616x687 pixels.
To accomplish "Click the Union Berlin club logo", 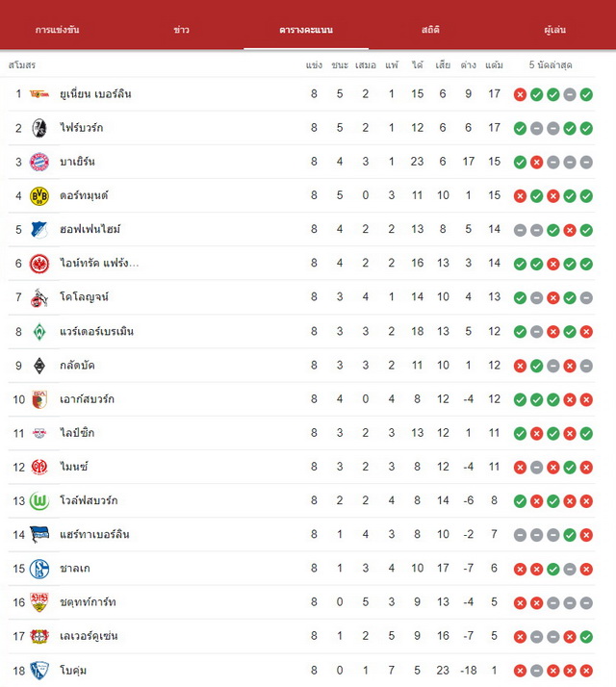I will point(39,93).
